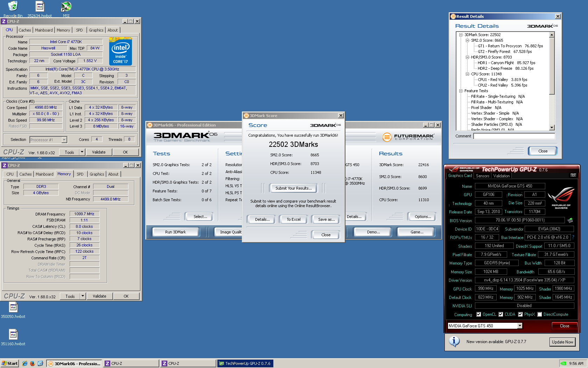Click the Demo... button in 3DMark06
The width and height of the screenshot is (588, 368).
point(373,232)
